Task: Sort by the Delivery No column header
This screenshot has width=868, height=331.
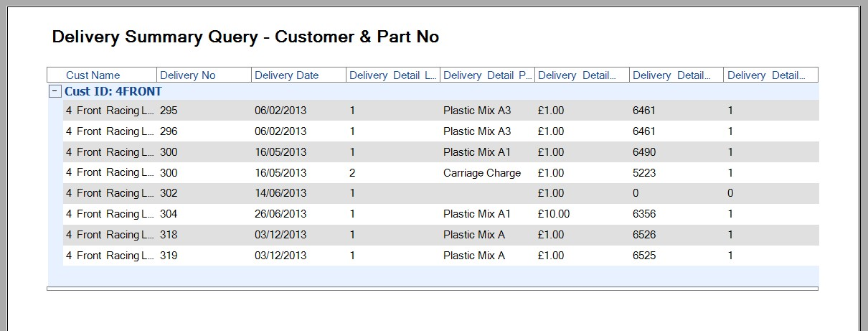Action: pos(188,75)
